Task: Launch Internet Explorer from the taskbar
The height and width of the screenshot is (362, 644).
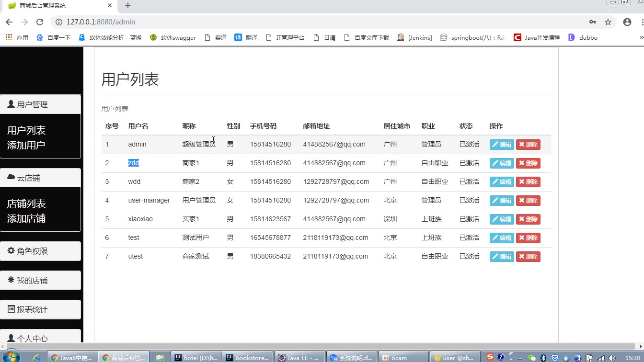Action: [36, 357]
